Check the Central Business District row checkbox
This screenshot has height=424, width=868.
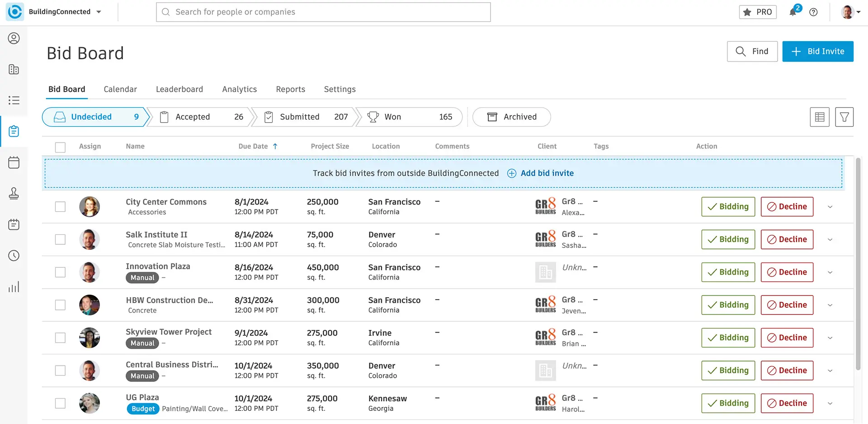[x=60, y=371]
